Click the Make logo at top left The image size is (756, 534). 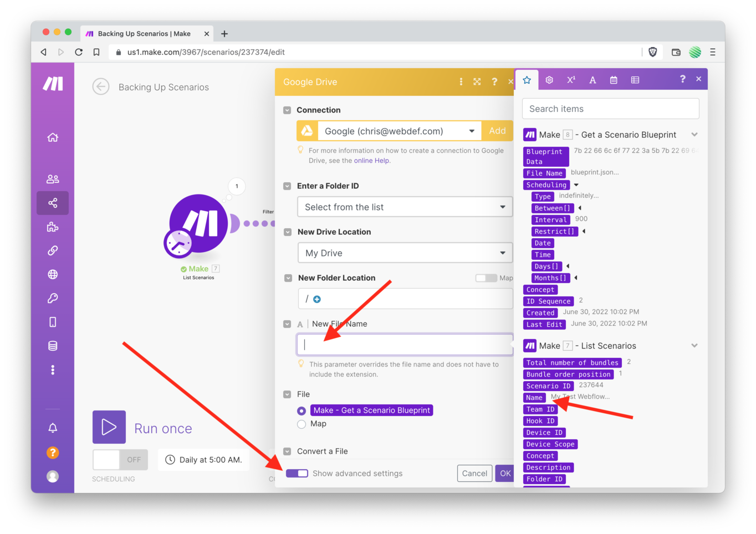(53, 84)
